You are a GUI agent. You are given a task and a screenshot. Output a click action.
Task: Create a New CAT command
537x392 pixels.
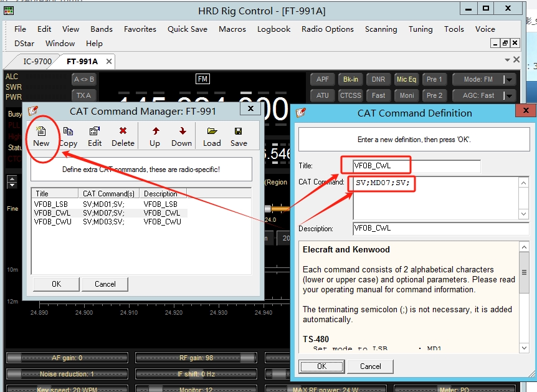(x=41, y=136)
